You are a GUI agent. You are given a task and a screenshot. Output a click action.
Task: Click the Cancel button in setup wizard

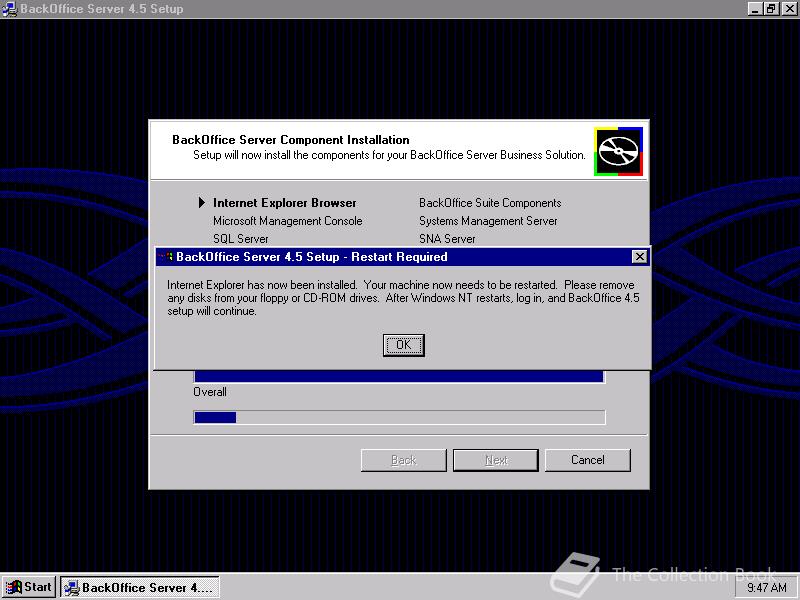pos(587,460)
